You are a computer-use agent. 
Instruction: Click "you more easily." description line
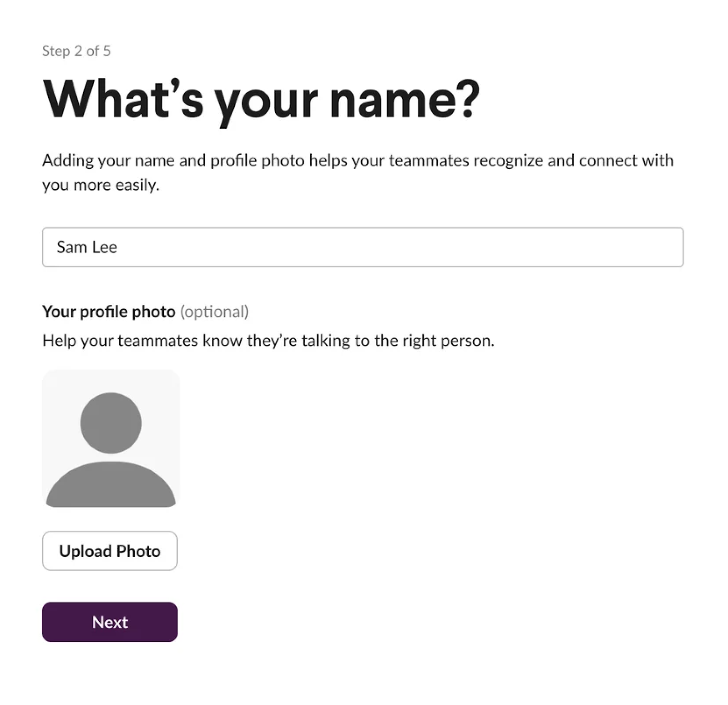pyautogui.click(x=101, y=185)
